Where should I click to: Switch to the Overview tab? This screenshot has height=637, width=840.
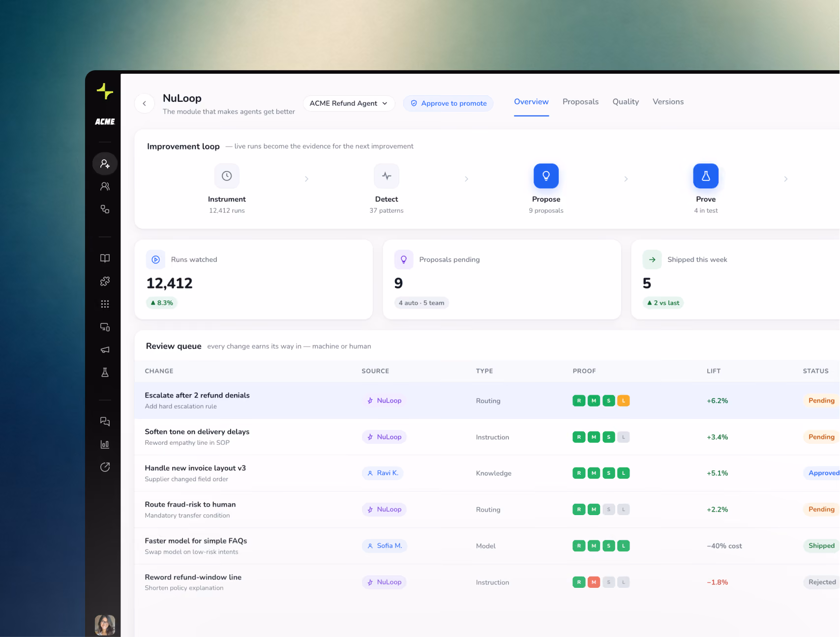531,102
